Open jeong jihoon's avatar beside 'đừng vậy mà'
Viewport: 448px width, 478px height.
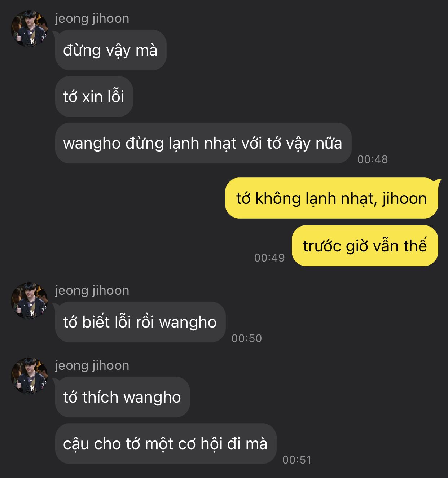coord(29,28)
